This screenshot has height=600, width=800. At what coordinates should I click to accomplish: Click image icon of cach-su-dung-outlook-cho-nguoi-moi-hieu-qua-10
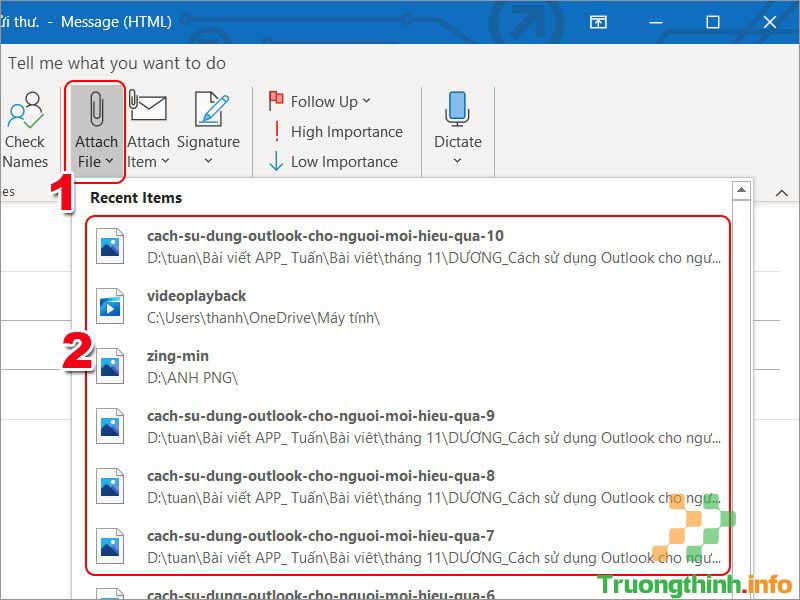(x=110, y=246)
